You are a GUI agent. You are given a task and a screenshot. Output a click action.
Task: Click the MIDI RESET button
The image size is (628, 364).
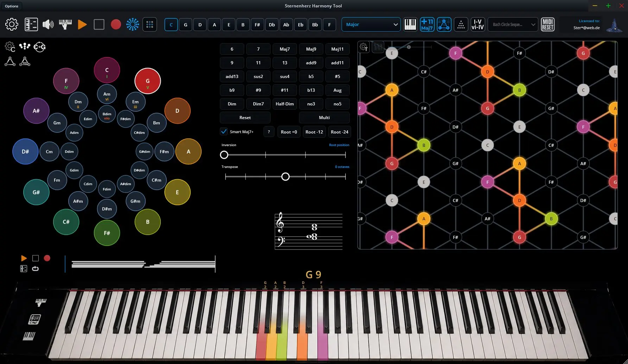pos(547,24)
